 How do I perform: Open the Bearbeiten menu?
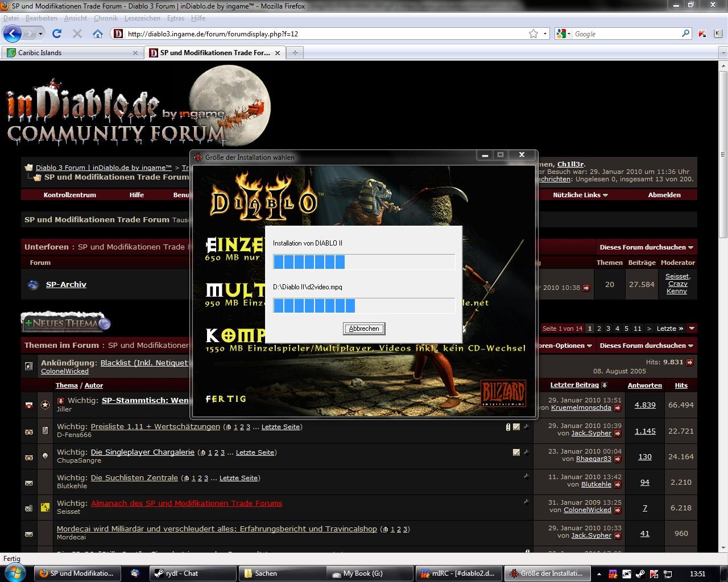(41, 18)
